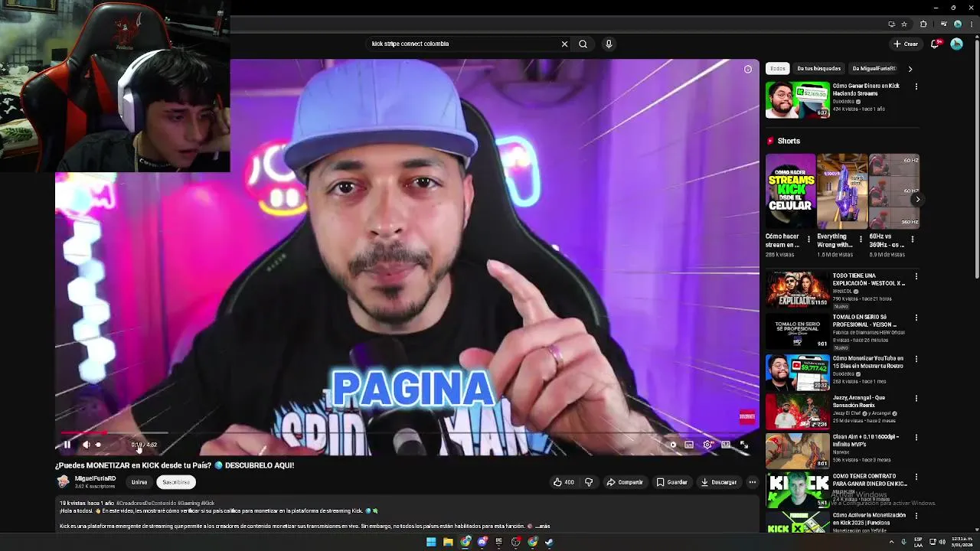Click Guardar to save the video
The height and width of the screenshot is (551, 980).
coord(672,482)
